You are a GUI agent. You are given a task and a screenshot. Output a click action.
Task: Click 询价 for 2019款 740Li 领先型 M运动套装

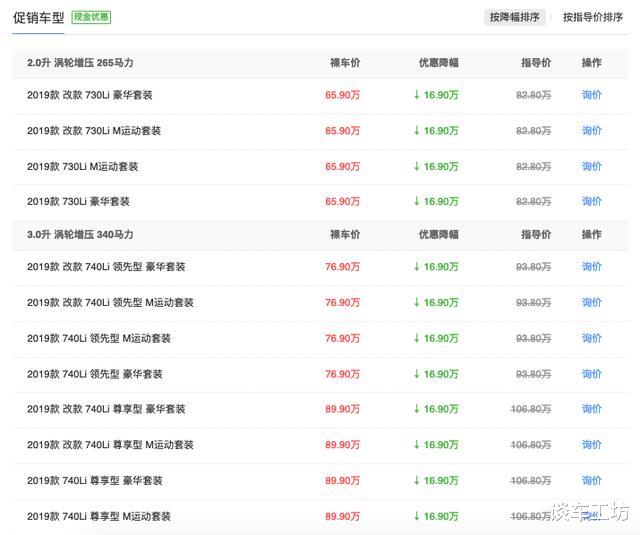[x=591, y=338]
